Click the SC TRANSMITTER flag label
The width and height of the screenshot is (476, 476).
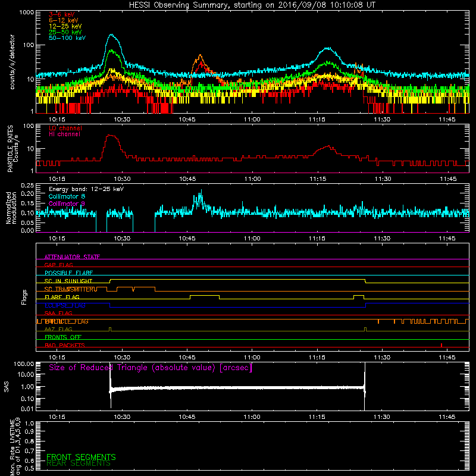tap(71, 289)
